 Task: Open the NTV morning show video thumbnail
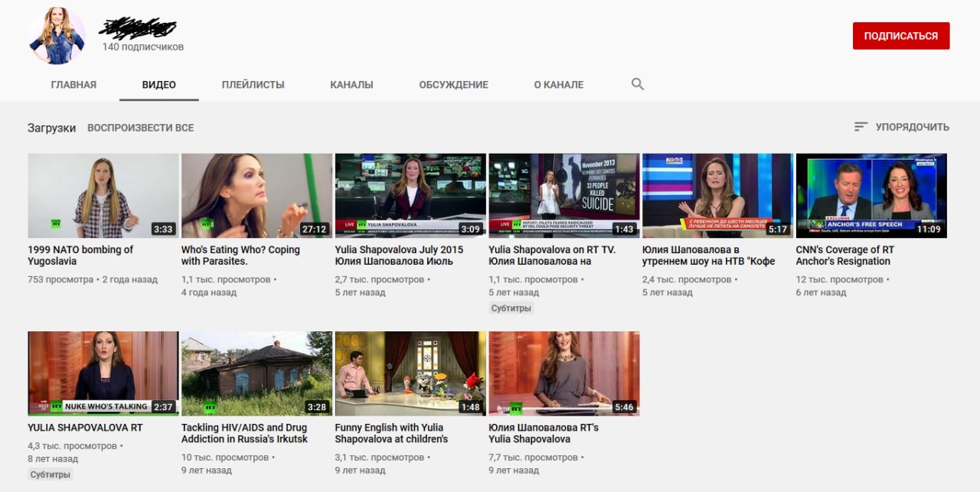click(x=717, y=196)
